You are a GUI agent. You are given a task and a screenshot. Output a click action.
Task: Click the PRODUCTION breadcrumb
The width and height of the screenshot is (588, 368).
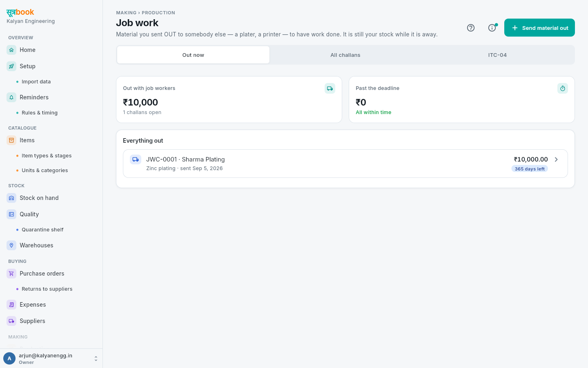tap(158, 13)
